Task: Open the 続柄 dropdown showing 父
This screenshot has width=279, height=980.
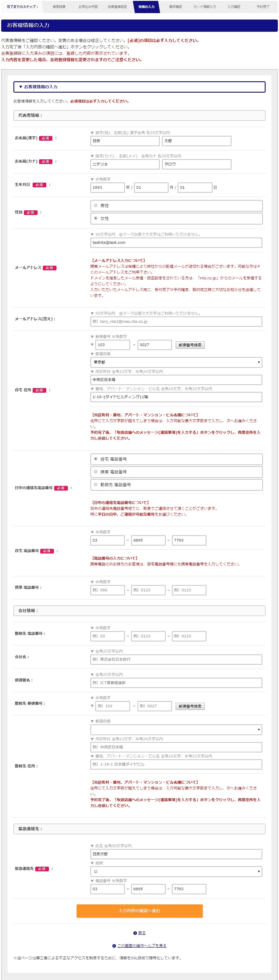Action: click(176, 871)
